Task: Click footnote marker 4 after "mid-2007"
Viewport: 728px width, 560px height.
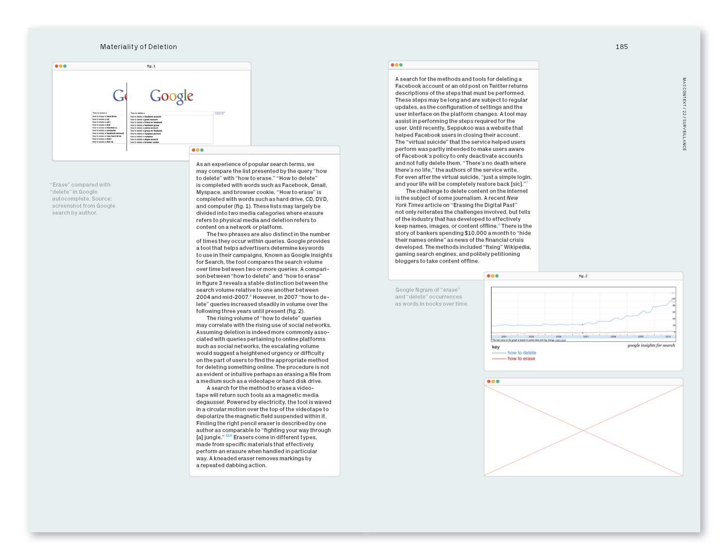Action: click(x=250, y=296)
